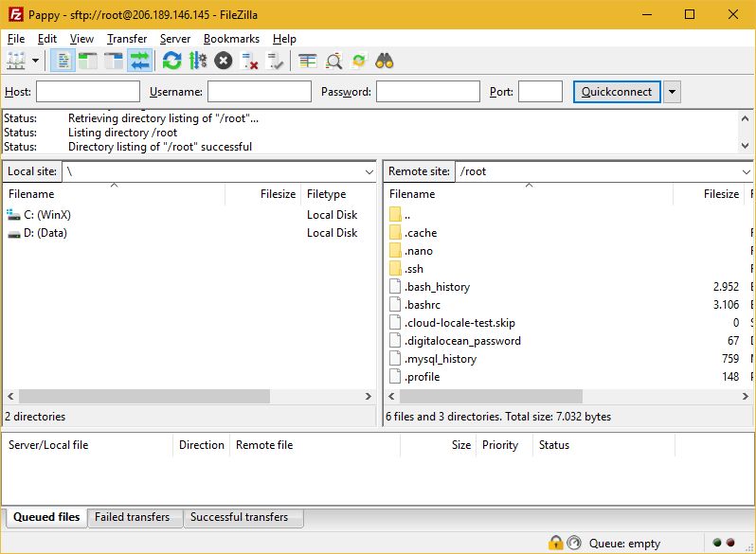This screenshot has height=554, width=756.
Task: Open the Help menu
Action: 284,39
